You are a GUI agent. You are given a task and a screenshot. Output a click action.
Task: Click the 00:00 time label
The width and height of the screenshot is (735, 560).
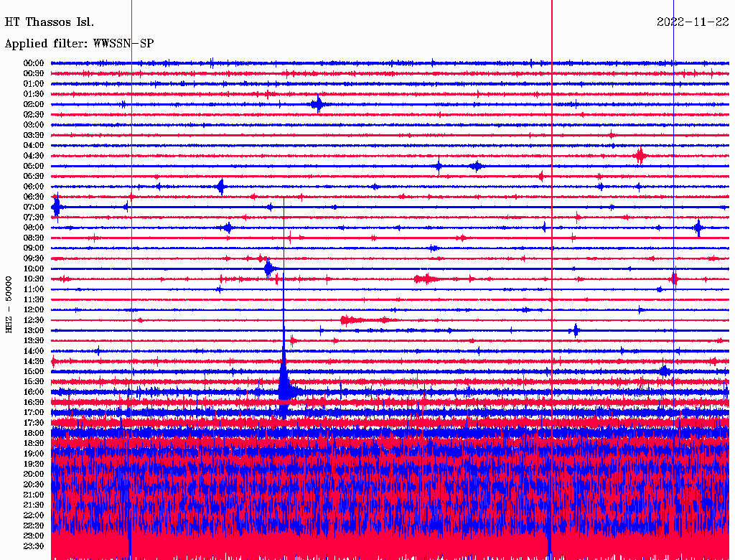click(x=34, y=63)
